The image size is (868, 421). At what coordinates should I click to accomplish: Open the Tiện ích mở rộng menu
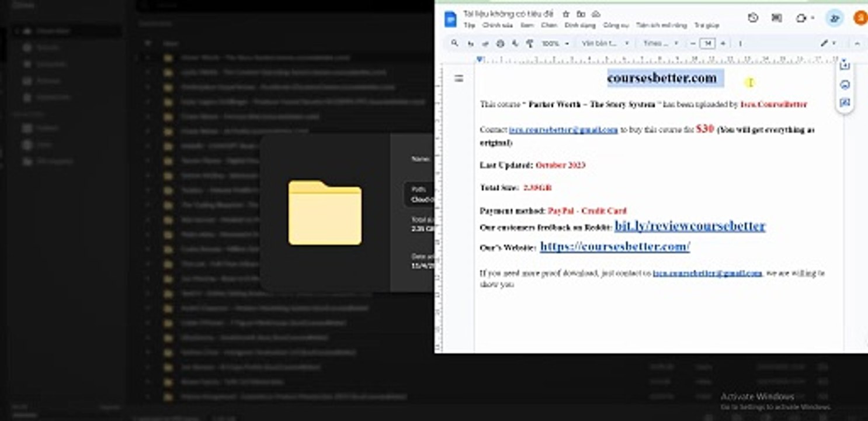661,26
